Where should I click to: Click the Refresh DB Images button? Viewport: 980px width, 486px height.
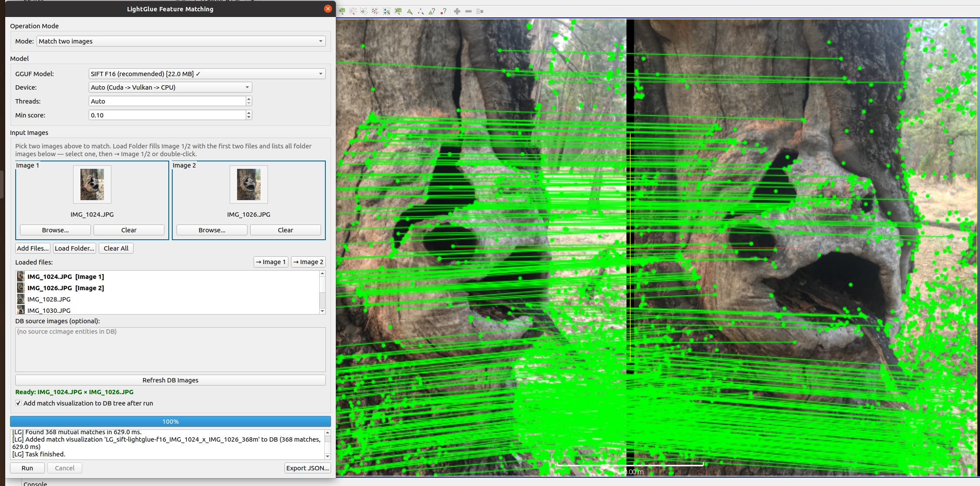171,380
